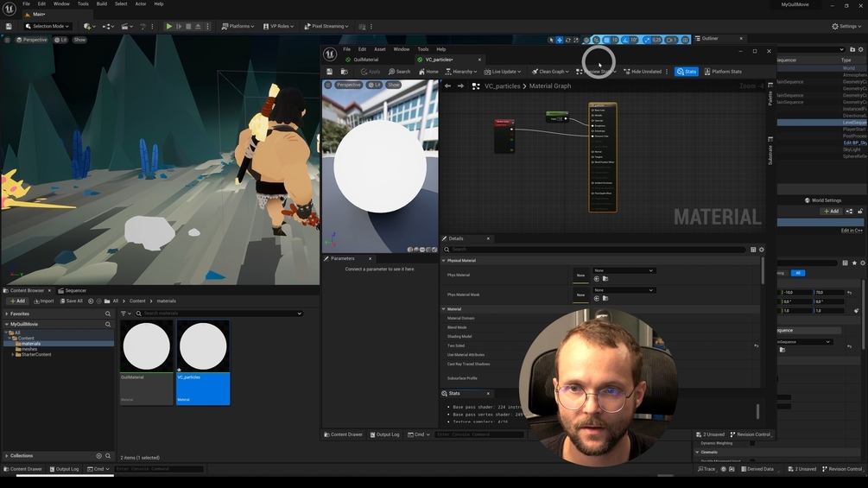Select the scale gizmo tool in viewport toolbar
Image resolution: width=868 pixels, height=488 pixels.
[576, 40]
